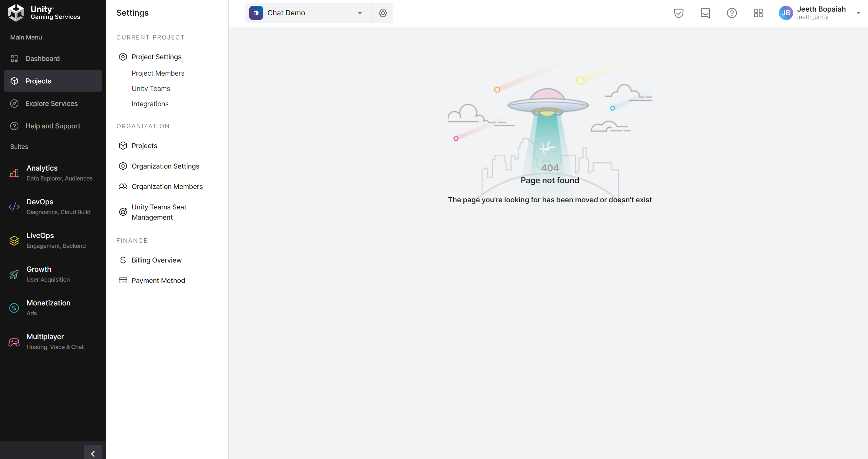Open the Monetization suite
The width and height of the screenshot is (868, 459).
pyautogui.click(x=53, y=308)
